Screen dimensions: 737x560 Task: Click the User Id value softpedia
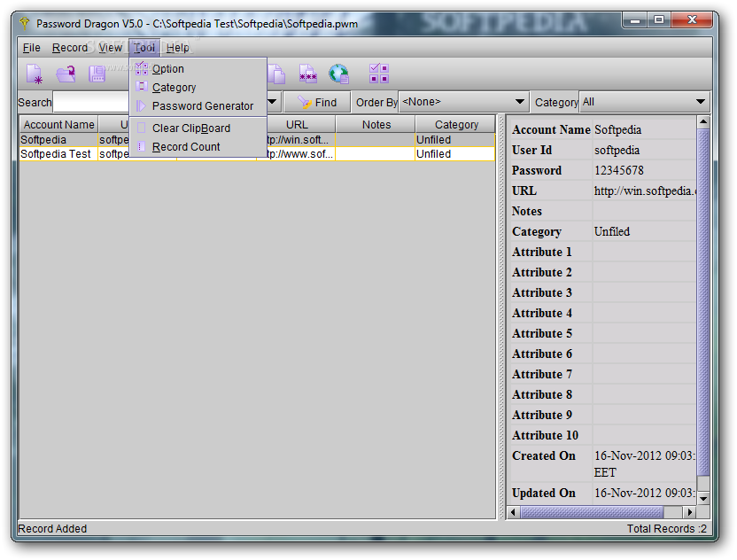(x=617, y=150)
